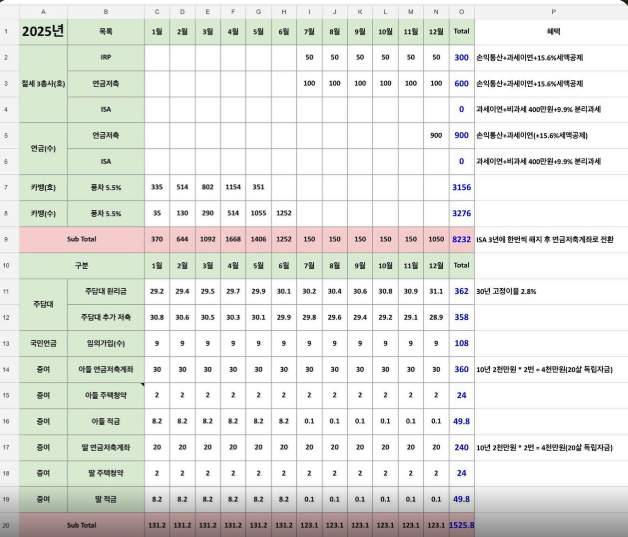The width and height of the screenshot is (628, 537).
Task: Click the Sub Total label in row 20
Action: pos(82,525)
